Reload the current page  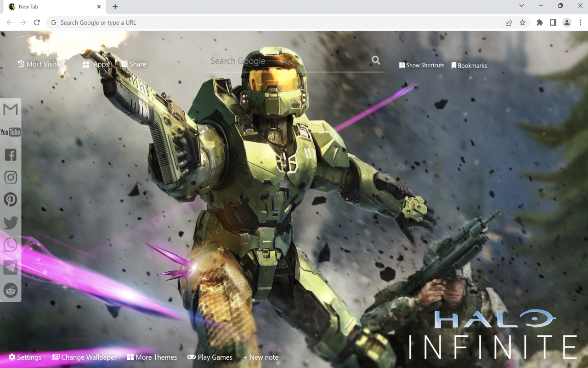[37, 23]
